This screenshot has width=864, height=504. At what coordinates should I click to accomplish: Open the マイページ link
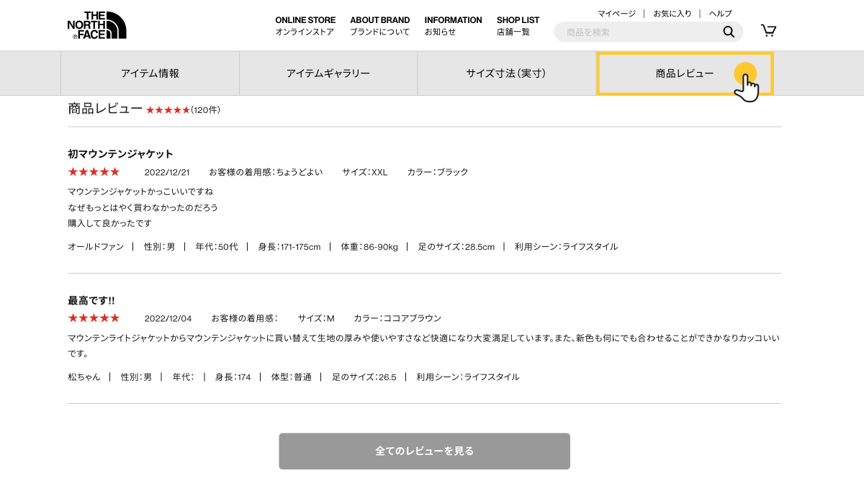[x=616, y=14]
